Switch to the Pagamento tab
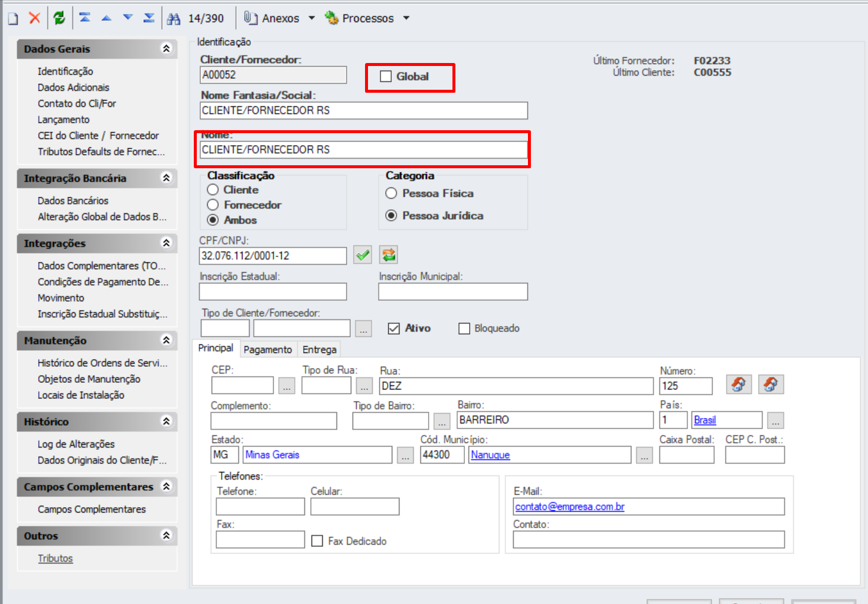The height and width of the screenshot is (604, 868). tap(268, 350)
